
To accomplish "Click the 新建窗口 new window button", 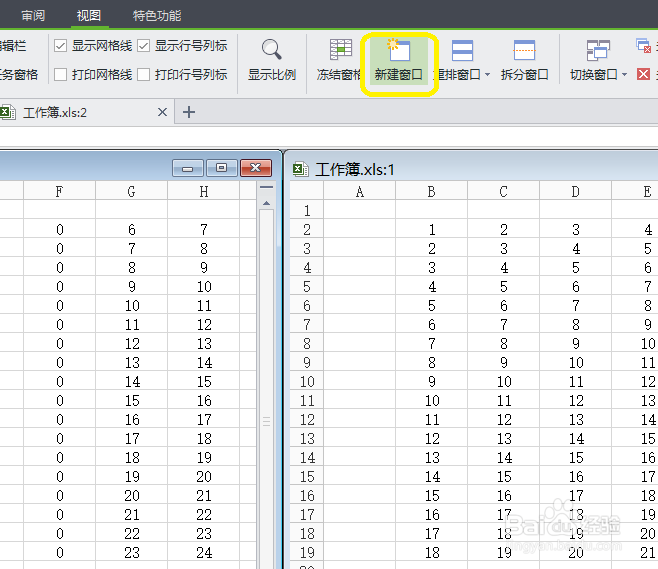I will tap(398, 61).
